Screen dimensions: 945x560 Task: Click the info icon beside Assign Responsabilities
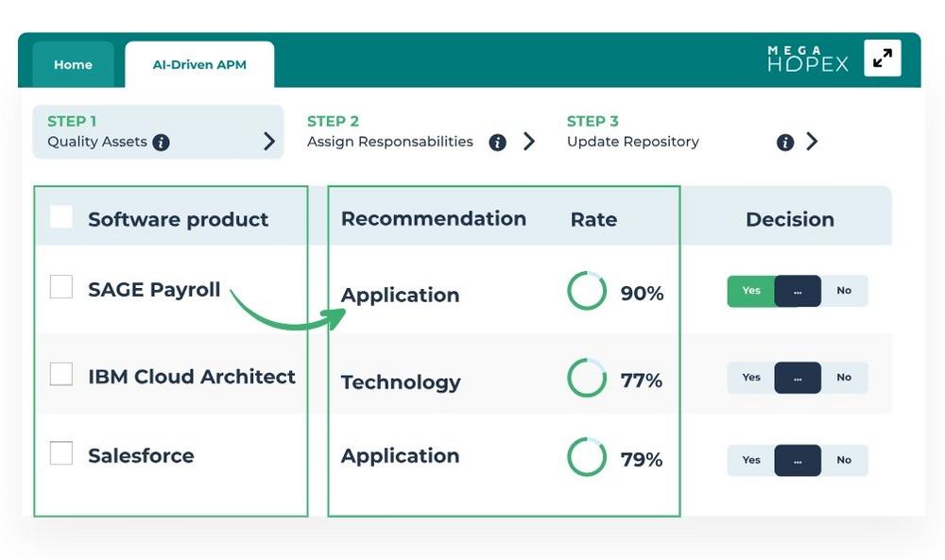pos(498,143)
